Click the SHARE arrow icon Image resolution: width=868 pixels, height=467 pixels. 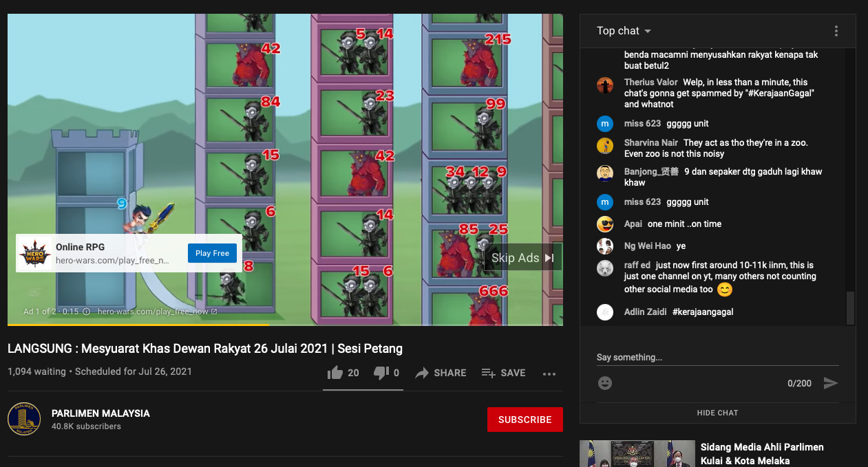422,373
